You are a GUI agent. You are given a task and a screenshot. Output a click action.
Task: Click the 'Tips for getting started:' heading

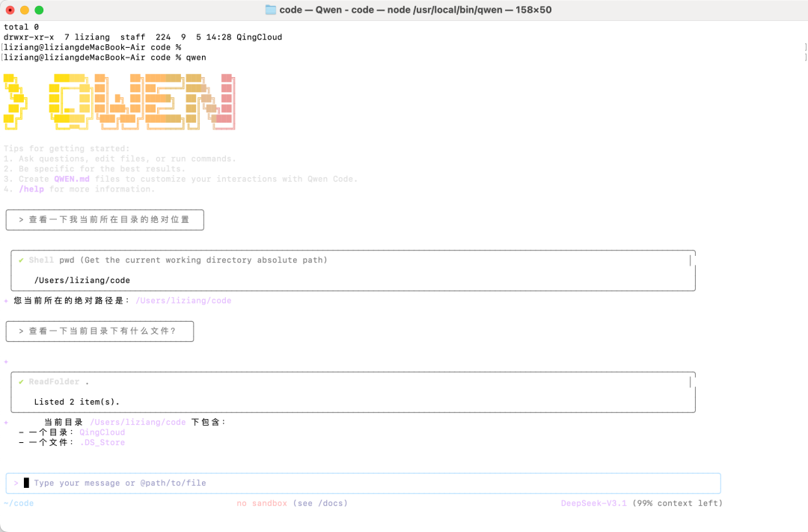pos(67,148)
